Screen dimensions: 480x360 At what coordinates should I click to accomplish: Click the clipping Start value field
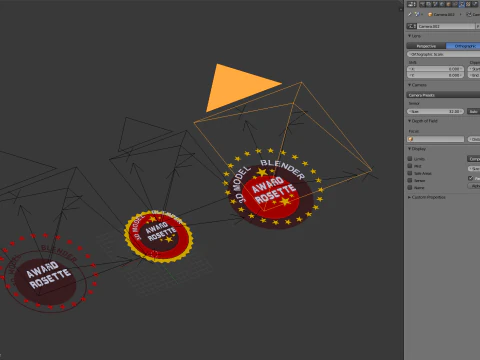474,69
